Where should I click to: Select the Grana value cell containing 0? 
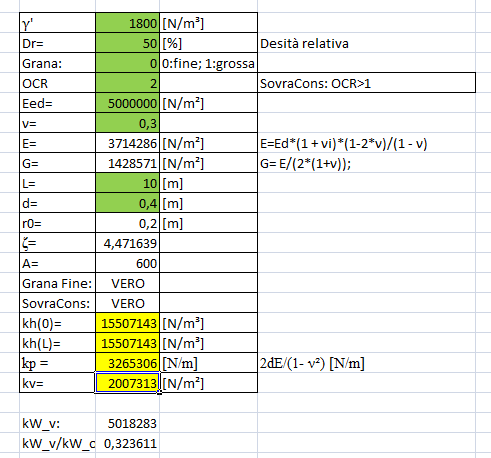coord(127,63)
